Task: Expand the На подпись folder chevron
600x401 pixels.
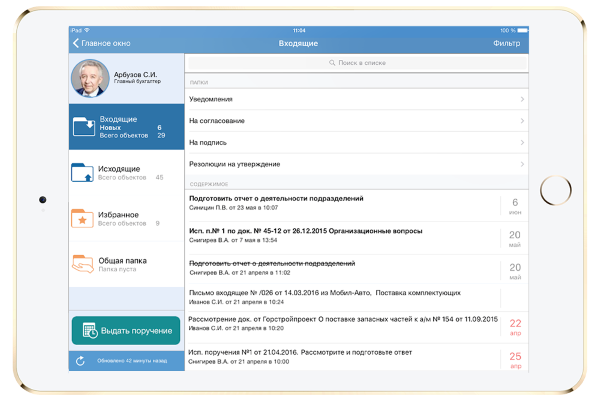Action: point(522,142)
